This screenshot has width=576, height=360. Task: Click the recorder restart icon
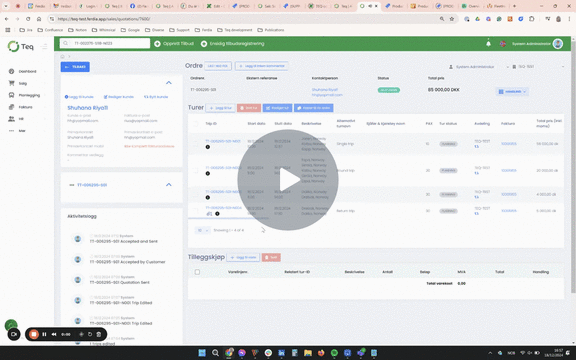(x=90, y=334)
